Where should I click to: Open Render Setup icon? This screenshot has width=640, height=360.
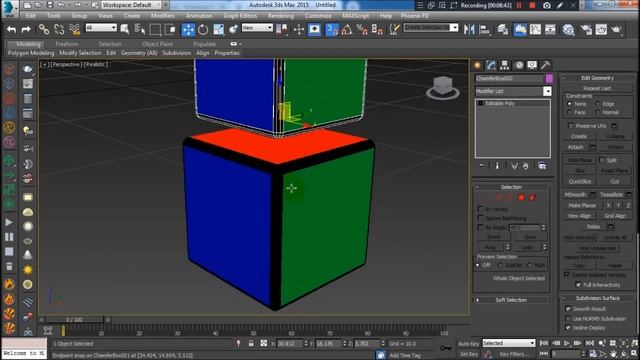click(586, 29)
